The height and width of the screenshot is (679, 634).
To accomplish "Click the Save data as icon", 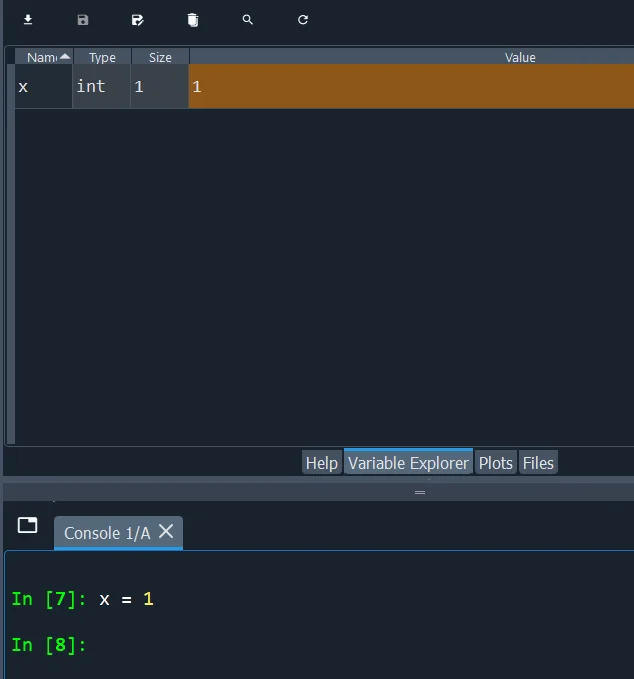I will click(138, 20).
